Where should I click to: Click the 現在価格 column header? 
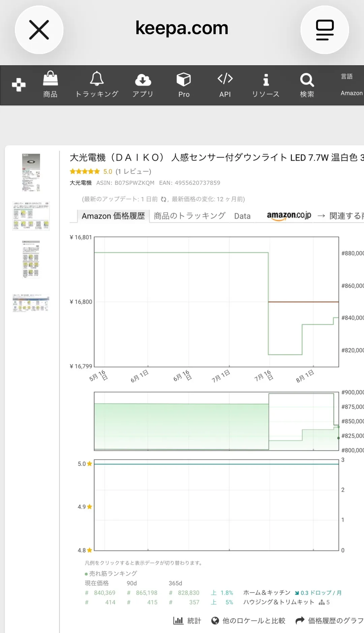point(96,583)
